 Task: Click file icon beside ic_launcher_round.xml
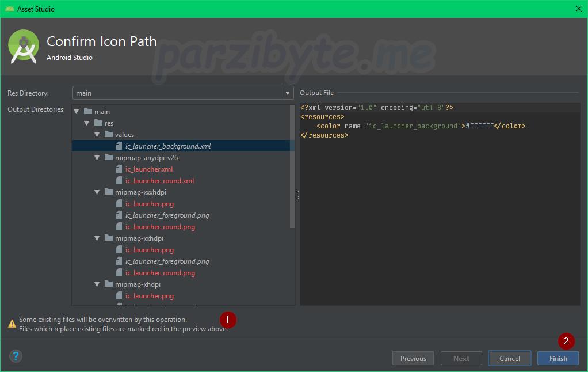(x=119, y=181)
